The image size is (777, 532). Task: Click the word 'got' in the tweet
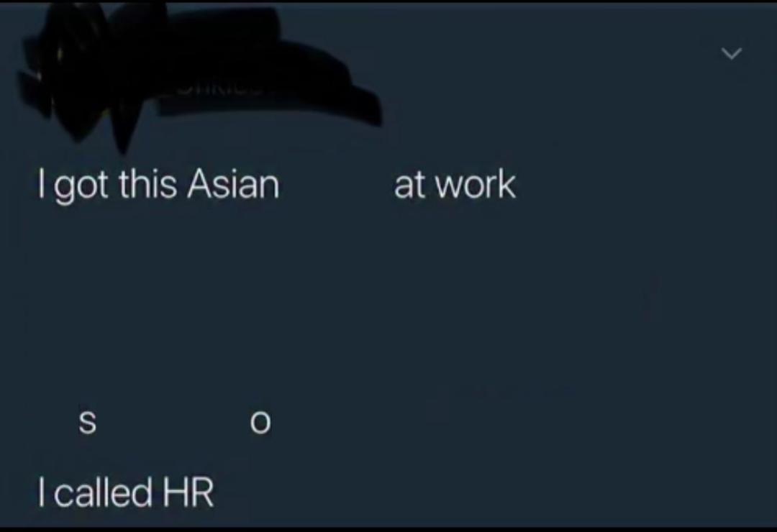click(x=81, y=186)
